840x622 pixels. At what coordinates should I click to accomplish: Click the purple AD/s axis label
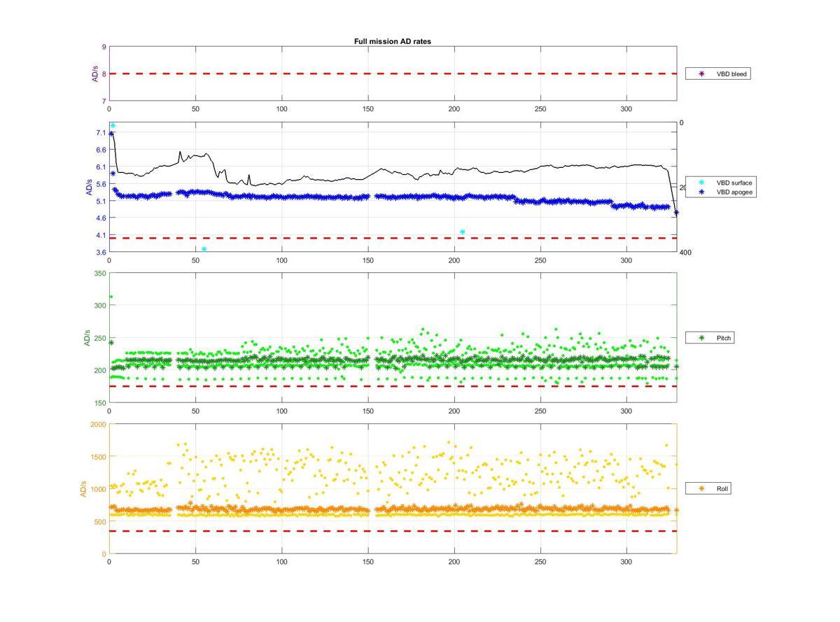94,73
